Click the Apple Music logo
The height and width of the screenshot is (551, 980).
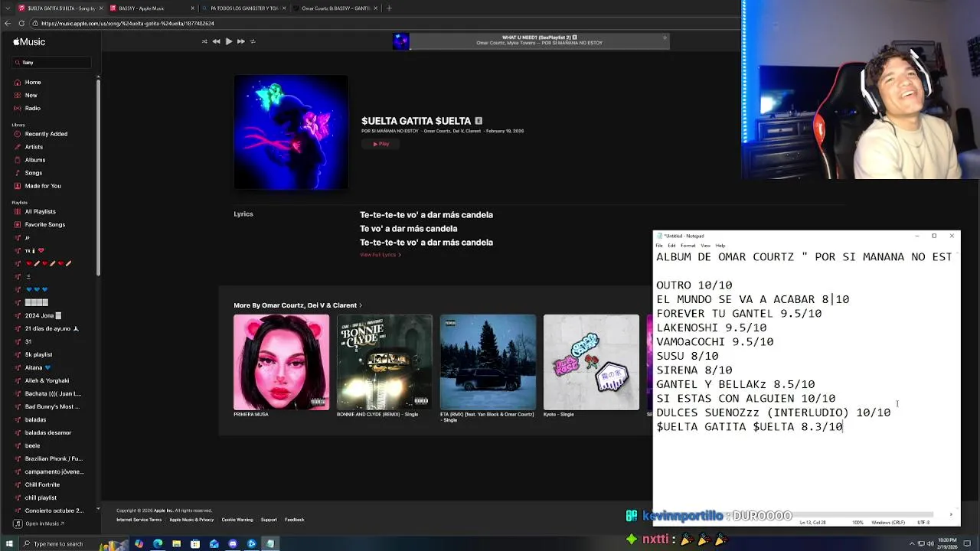pos(29,42)
